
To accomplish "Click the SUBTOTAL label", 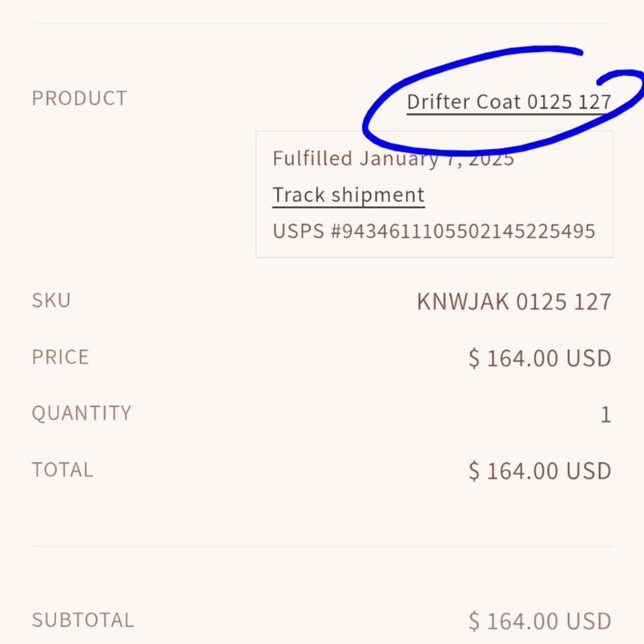I will (x=83, y=620).
